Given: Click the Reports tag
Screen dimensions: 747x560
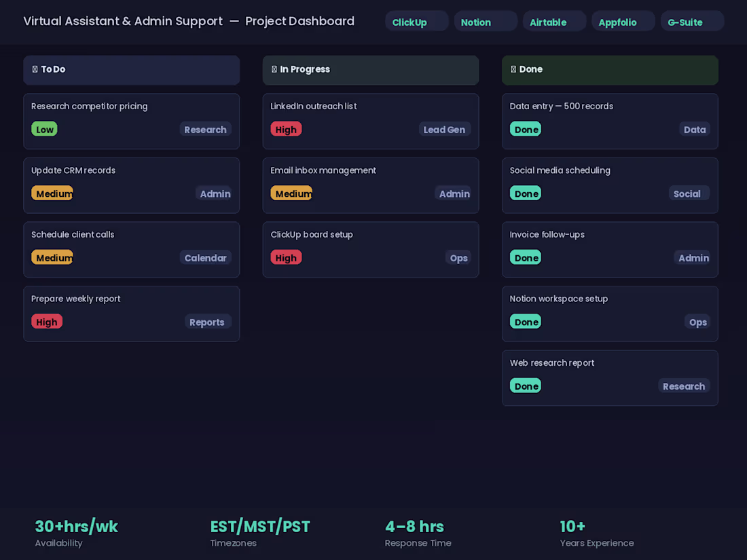Looking at the screenshot, I should (x=208, y=322).
